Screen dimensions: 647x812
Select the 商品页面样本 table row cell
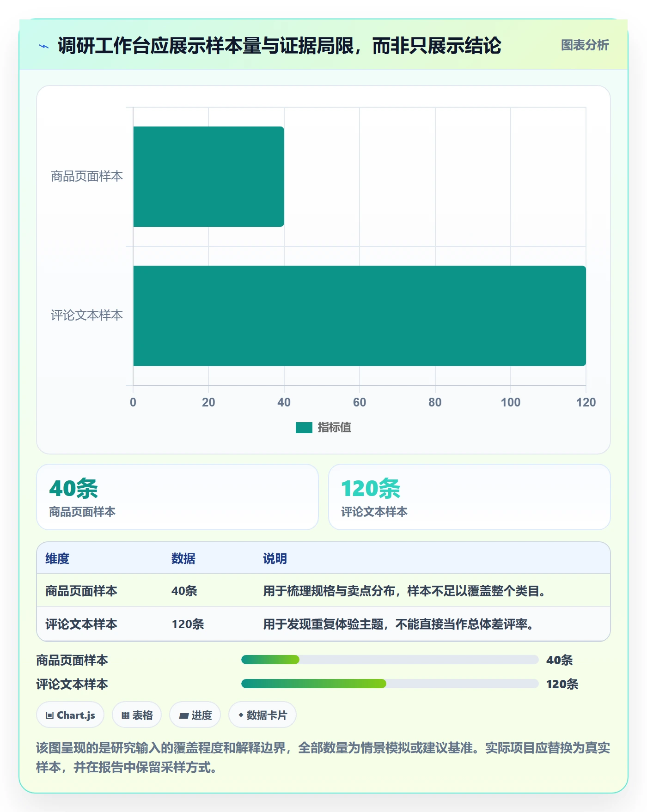pos(81,591)
